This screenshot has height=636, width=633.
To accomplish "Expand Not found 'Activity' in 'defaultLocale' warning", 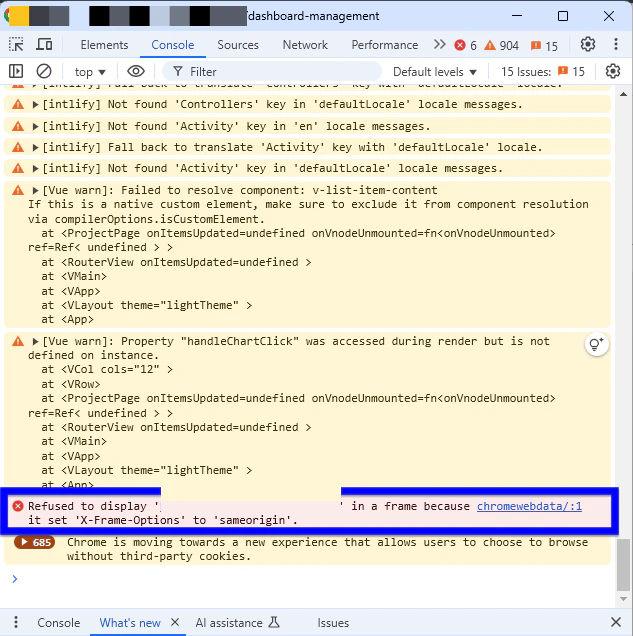I will [35, 169].
